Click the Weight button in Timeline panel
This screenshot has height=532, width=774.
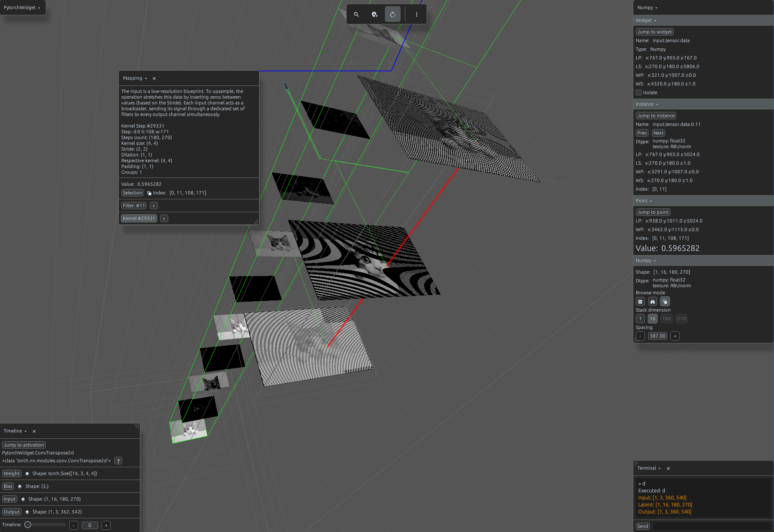coord(12,474)
